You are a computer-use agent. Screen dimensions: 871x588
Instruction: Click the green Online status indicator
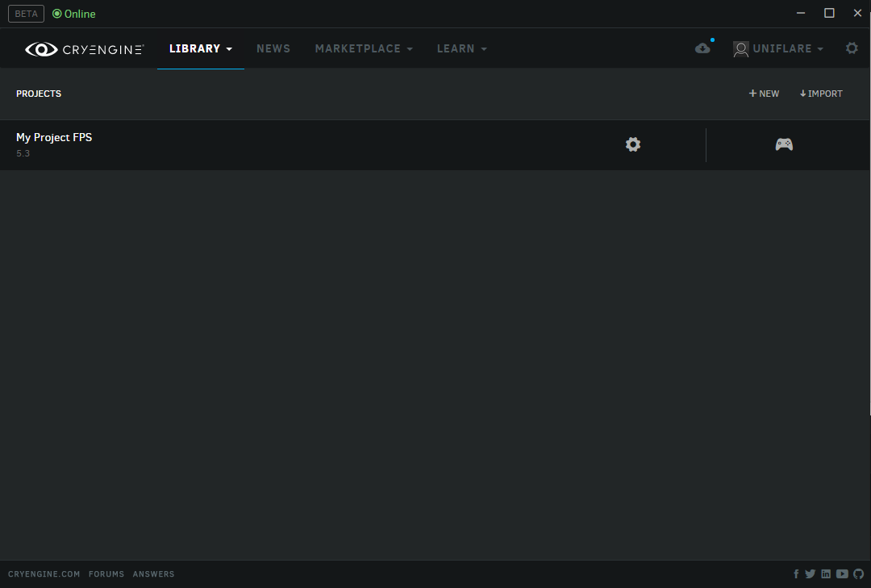click(74, 14)
